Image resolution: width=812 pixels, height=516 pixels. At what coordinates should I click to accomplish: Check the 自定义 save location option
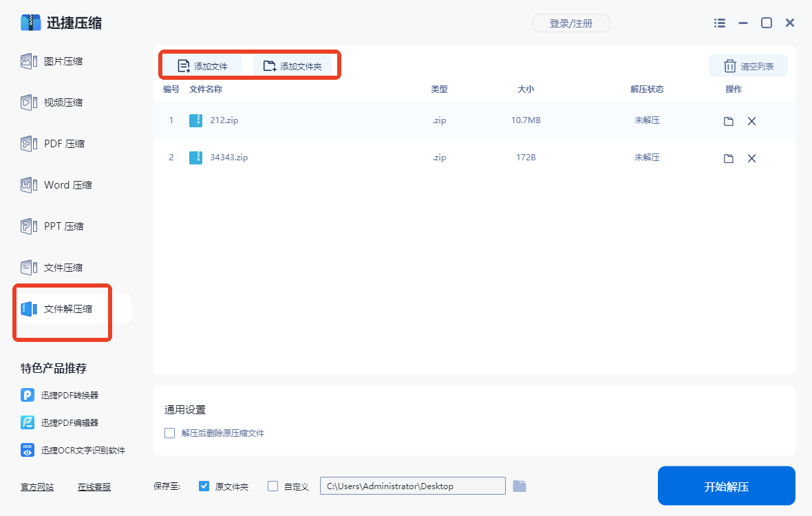tap(272, 486)
